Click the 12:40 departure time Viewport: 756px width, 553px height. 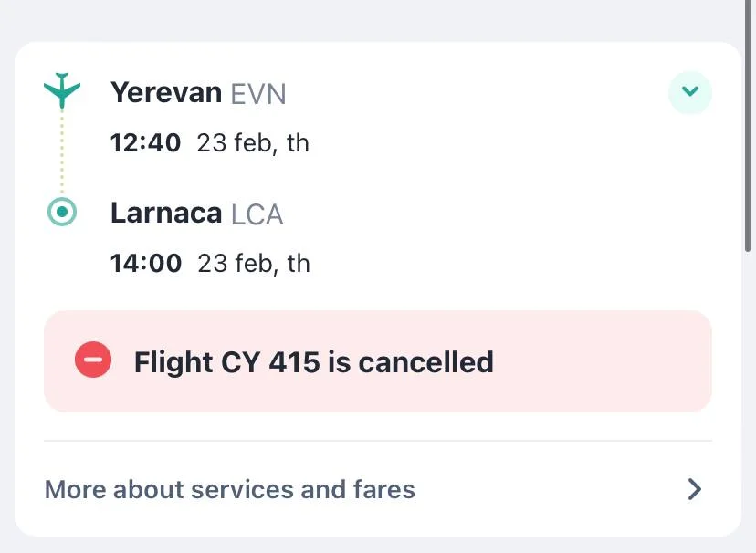tap(145, 143)
